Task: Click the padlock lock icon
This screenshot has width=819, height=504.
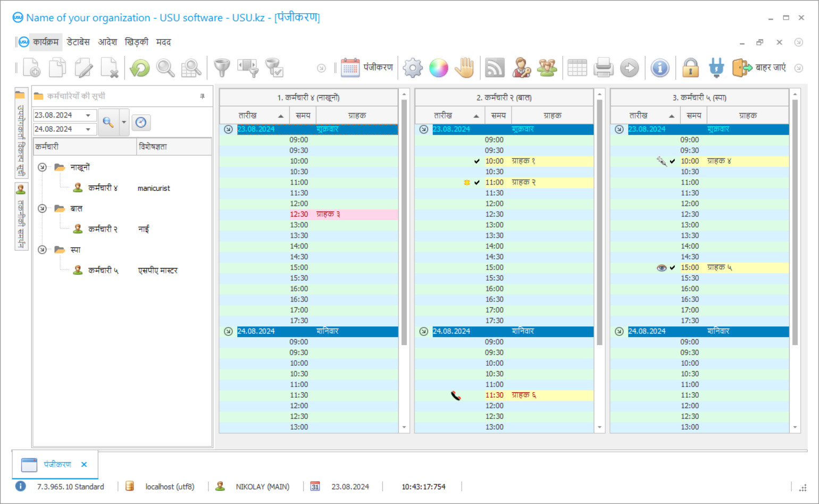Action: pyautogui.click(x=690, y=68)
